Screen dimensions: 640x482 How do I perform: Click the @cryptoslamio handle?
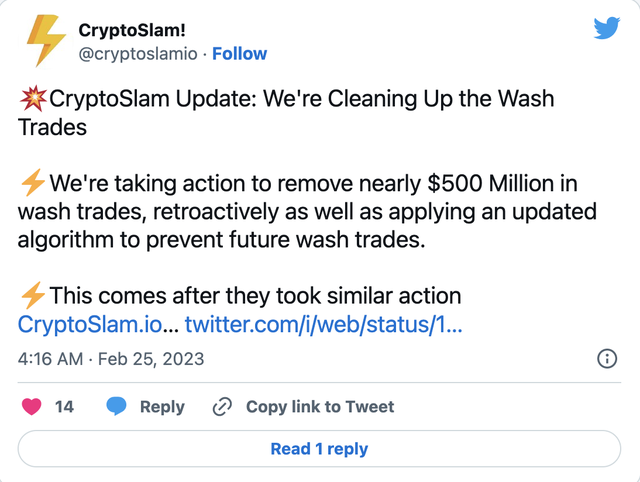(x=138, y=53)
